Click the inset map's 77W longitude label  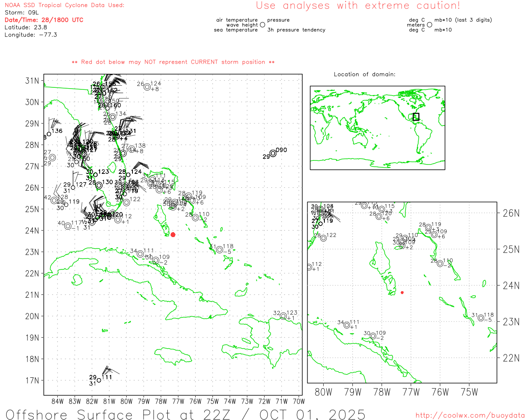click(411, 392)
